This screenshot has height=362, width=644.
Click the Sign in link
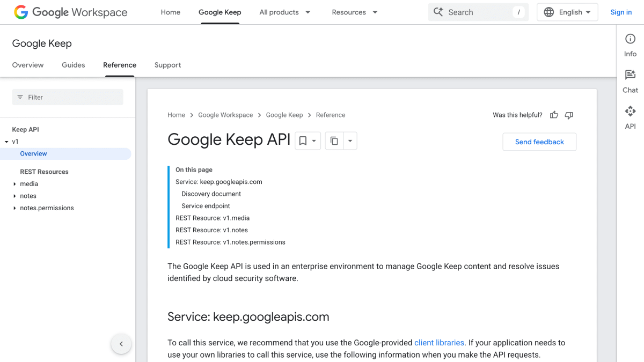click(621, 12)
